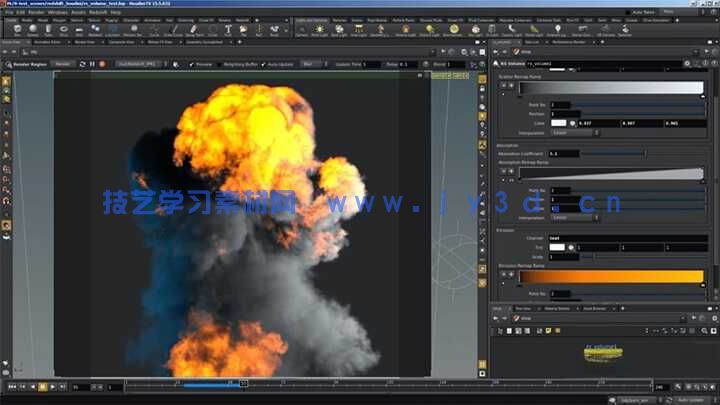
Task: Stop the render with red button
Action: [102, 64]
